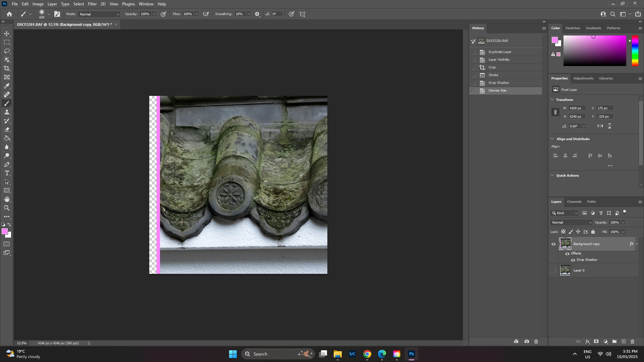Switch to the Channels tab
644x362 pixels.
(x=574, y=202)
